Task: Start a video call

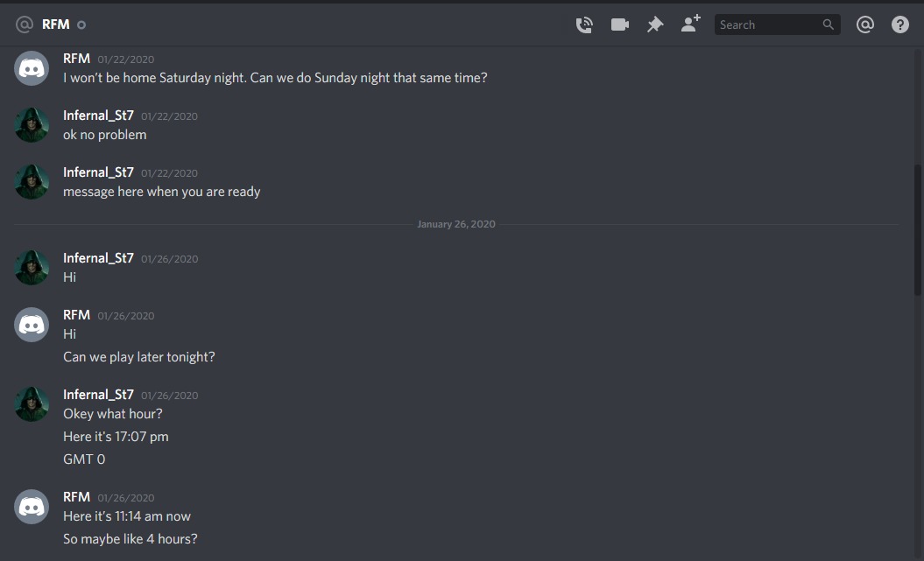Action: tap(620, 25)
